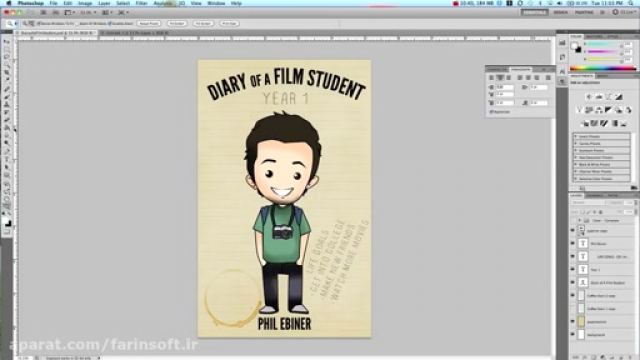Hide the Diary of A Film Student layer
Viewport: 640px width, 360px height.
pyautogui.click(x=573, y=282)
